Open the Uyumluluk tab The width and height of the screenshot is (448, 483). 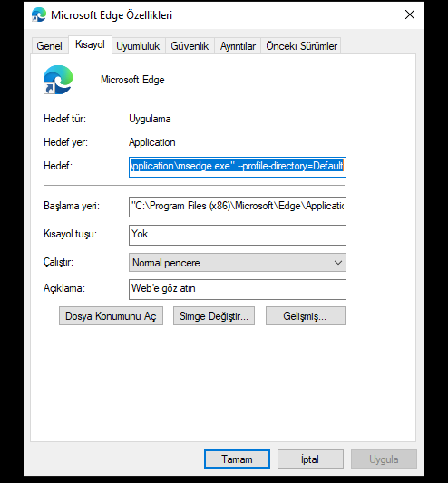138,46
